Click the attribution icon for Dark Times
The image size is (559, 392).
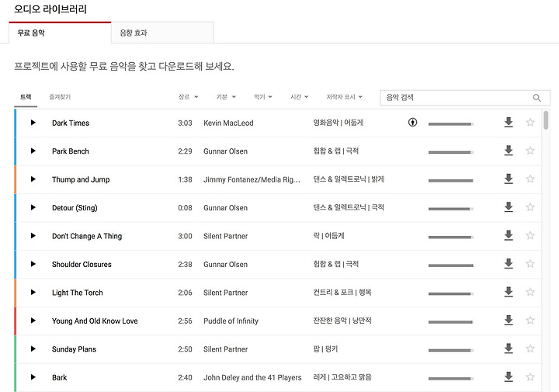click(411, 123)
